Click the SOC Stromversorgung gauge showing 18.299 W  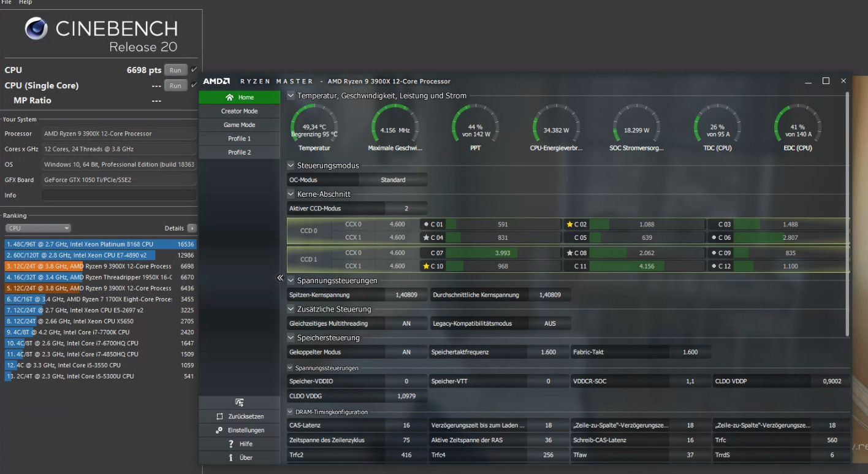(x=636, y=127)
